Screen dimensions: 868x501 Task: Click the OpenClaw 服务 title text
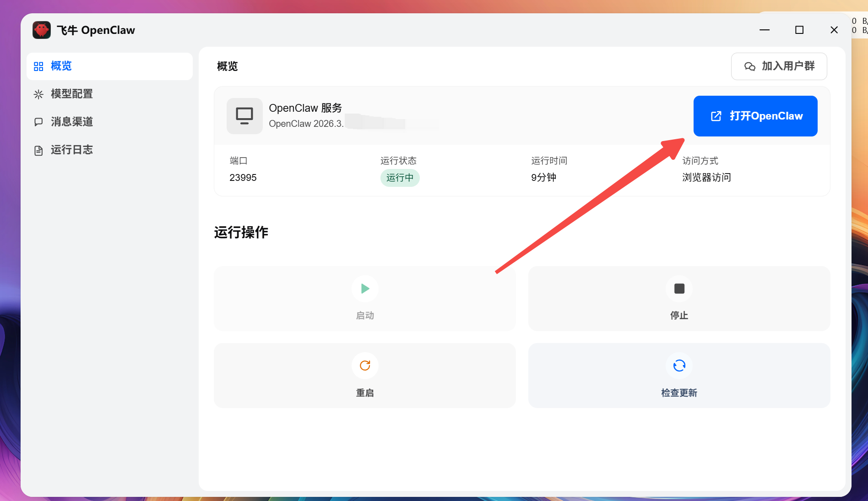point(305,108)
